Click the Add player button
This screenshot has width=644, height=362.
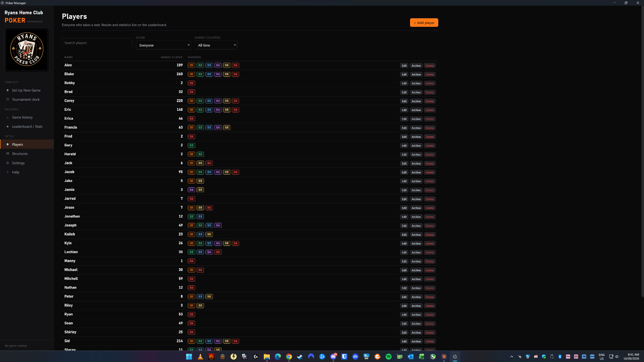coord(424,23)
